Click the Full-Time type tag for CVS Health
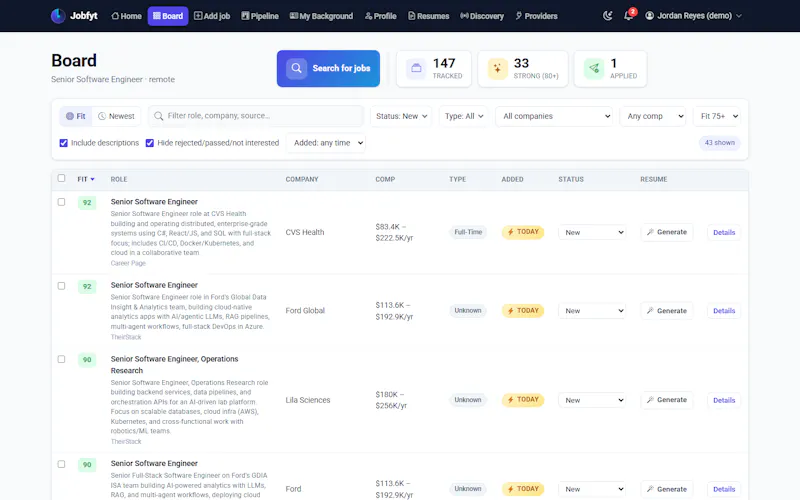The width and height of the screenshot is (800, 500). click(x=468, y=232)
